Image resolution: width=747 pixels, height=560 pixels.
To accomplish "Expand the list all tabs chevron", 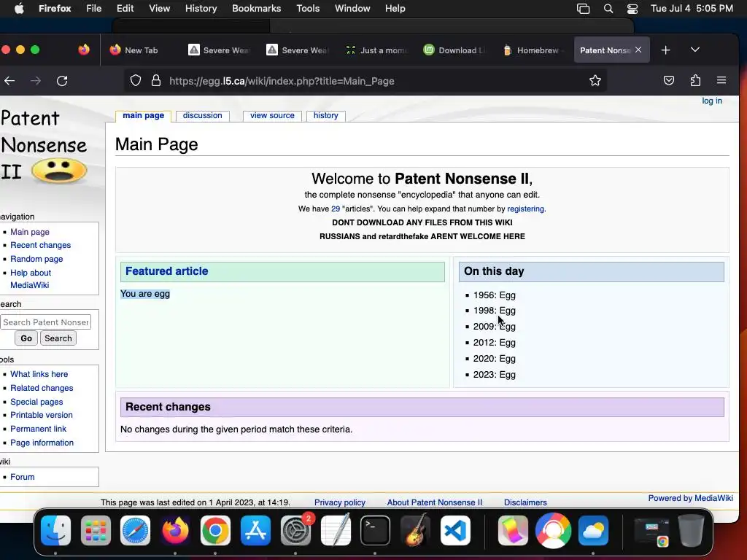I will click(x=695, y=50).
